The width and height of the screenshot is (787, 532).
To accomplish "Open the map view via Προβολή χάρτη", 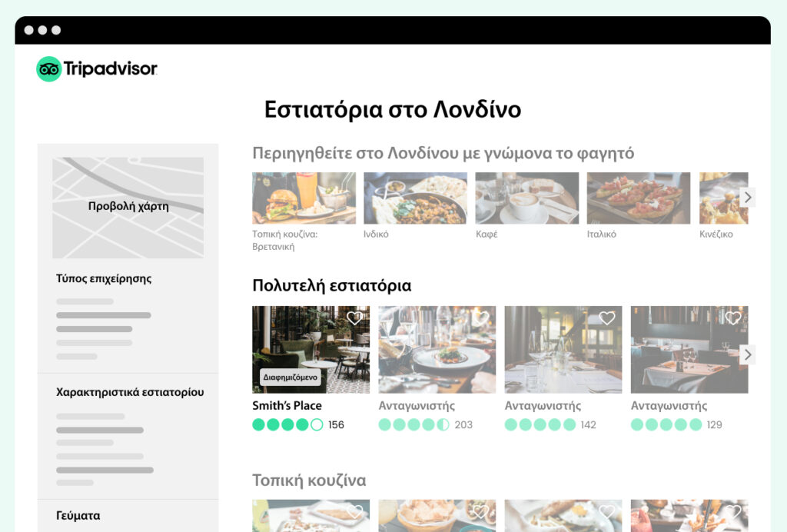I will 128,206.
